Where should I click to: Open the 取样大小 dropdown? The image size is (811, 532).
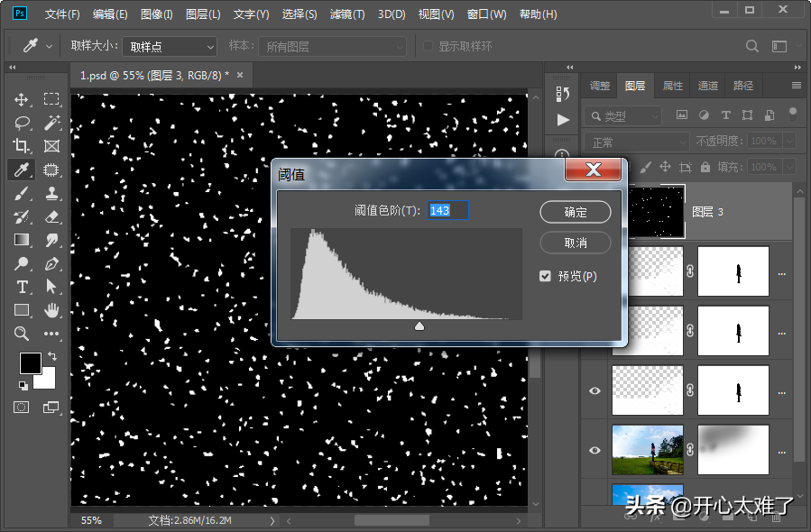coord(170,47)
